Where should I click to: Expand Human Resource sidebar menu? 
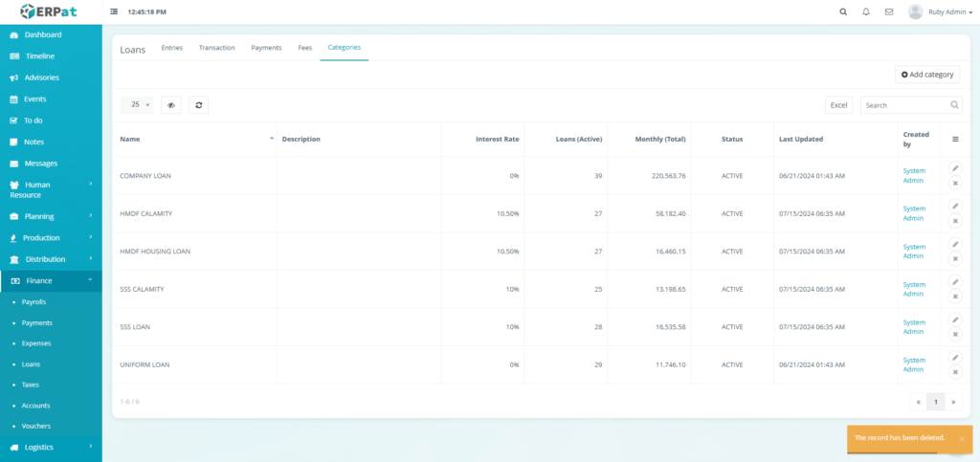click(51, 189)
